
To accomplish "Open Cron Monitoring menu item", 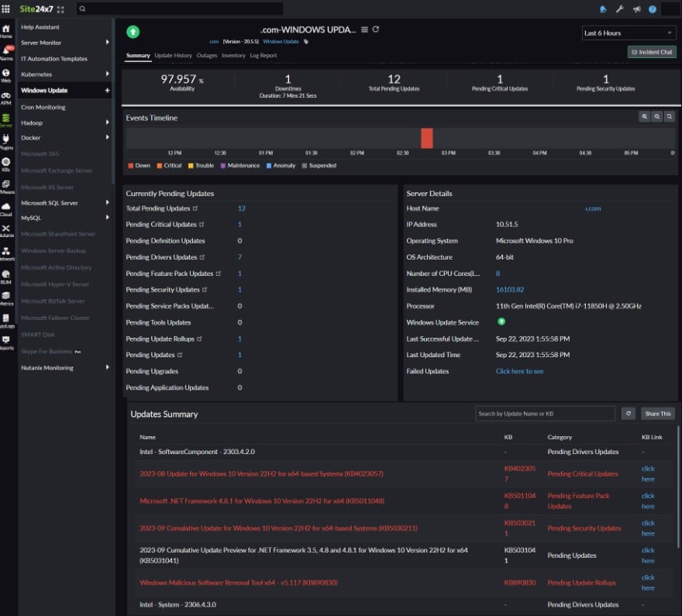I will tap(43, 108).
